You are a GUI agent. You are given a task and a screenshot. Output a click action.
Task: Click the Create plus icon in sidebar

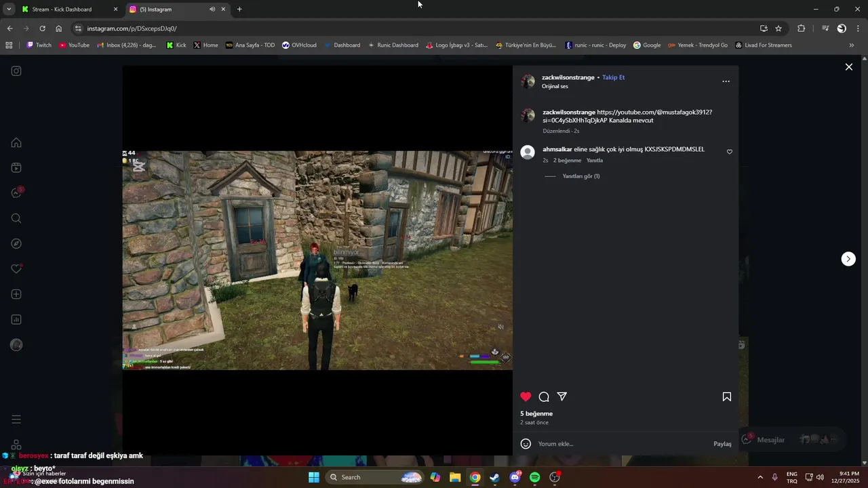[16, 294]
